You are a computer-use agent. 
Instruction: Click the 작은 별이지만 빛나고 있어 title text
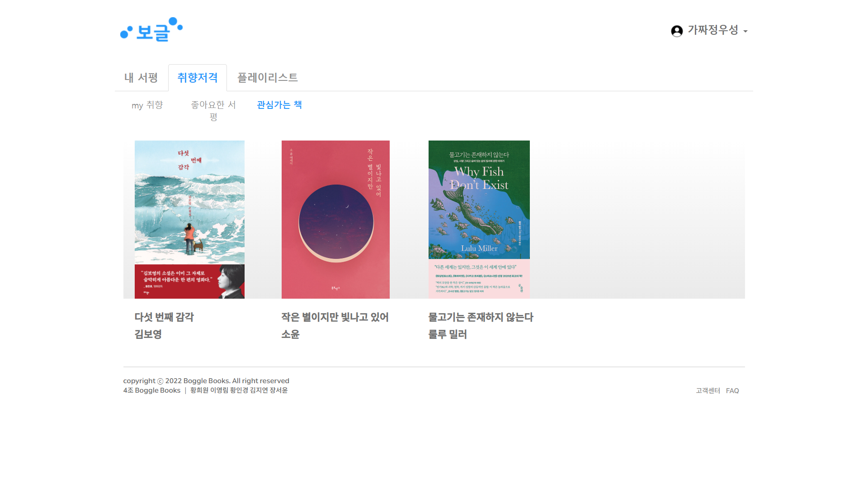(335, 317)
